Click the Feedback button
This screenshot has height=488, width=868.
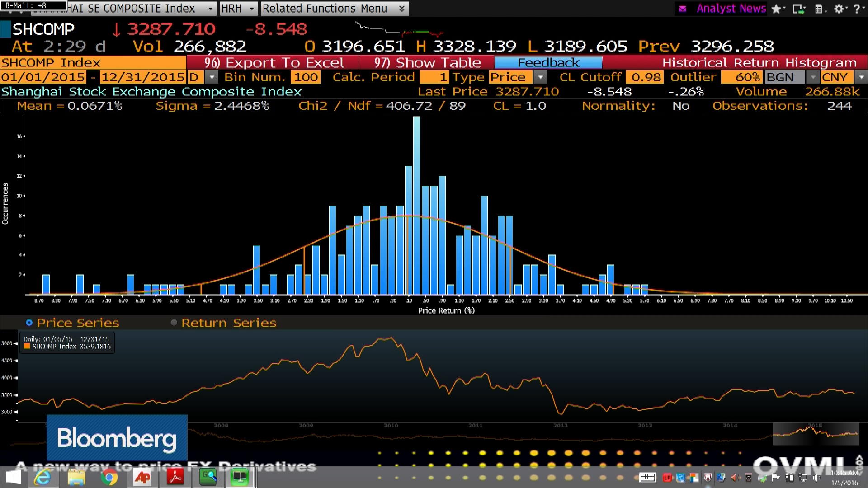coord(548,63)
